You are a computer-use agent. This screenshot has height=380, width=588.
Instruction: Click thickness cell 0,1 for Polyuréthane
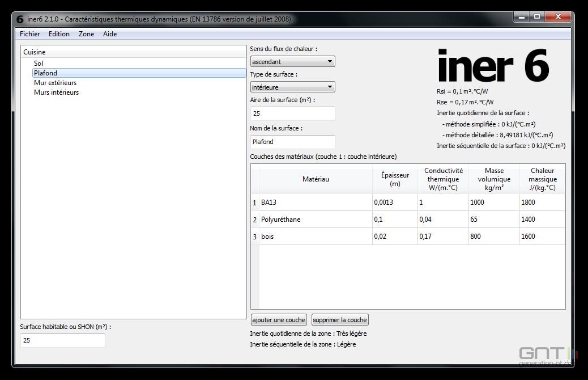[x=395, y=219]
